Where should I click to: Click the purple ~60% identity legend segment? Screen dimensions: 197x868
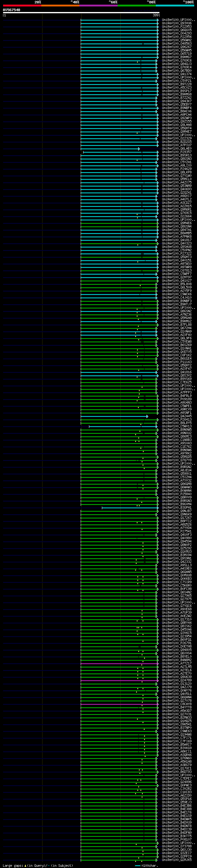point(98,6)
